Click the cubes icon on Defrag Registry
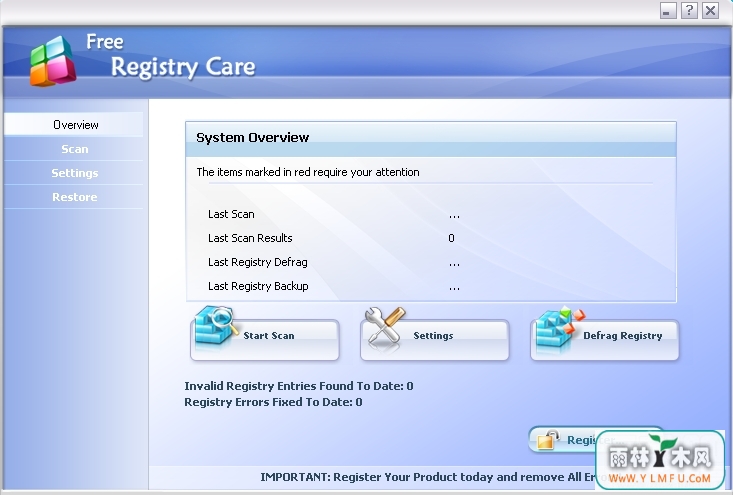Image resolution: width=733 pixels, height=495 pixels. tap(559, 329)
